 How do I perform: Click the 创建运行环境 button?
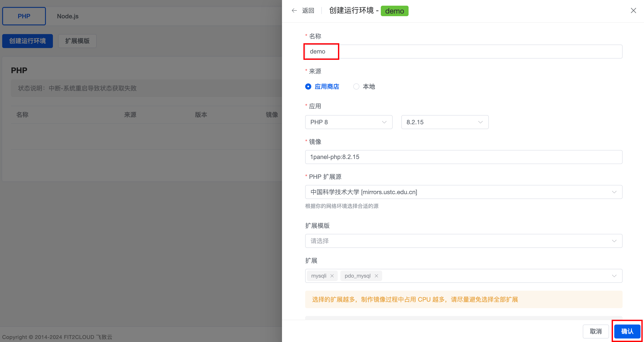coord(28,41)
